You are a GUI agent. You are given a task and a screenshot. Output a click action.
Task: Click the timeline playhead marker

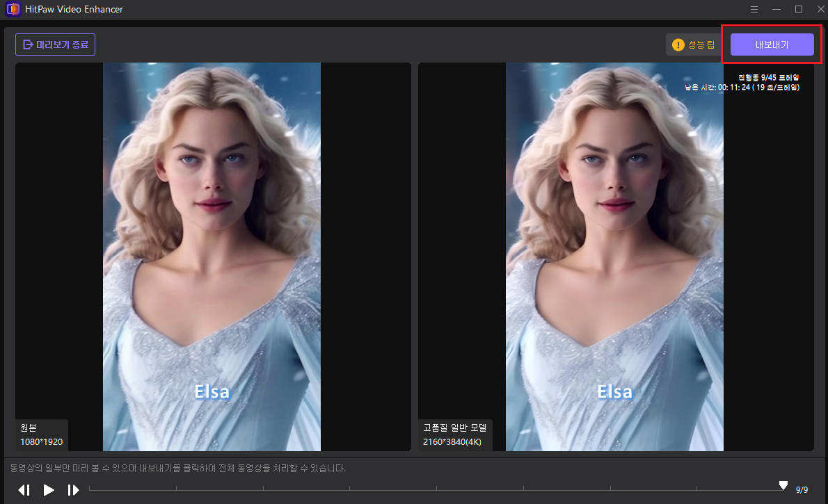(x=783, y=485)
